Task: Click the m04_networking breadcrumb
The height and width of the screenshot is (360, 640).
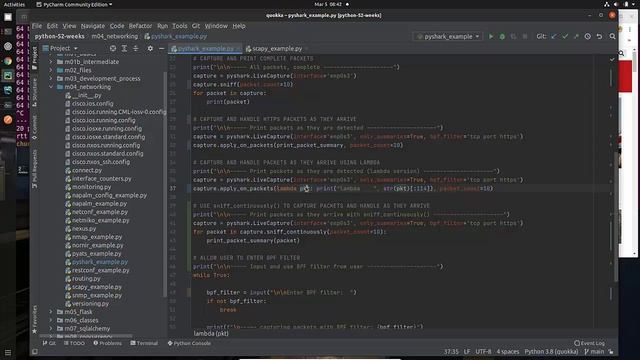Action: pos(115,36)
